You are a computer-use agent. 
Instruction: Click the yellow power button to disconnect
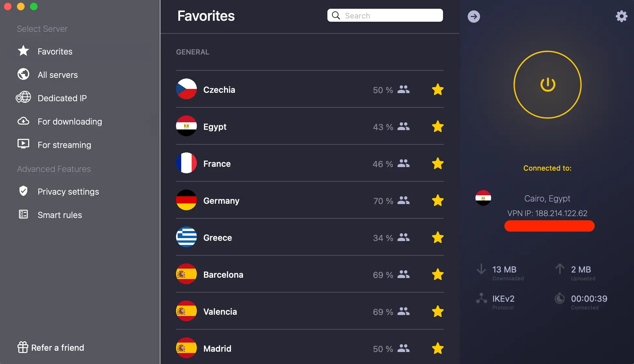(548, 85)
